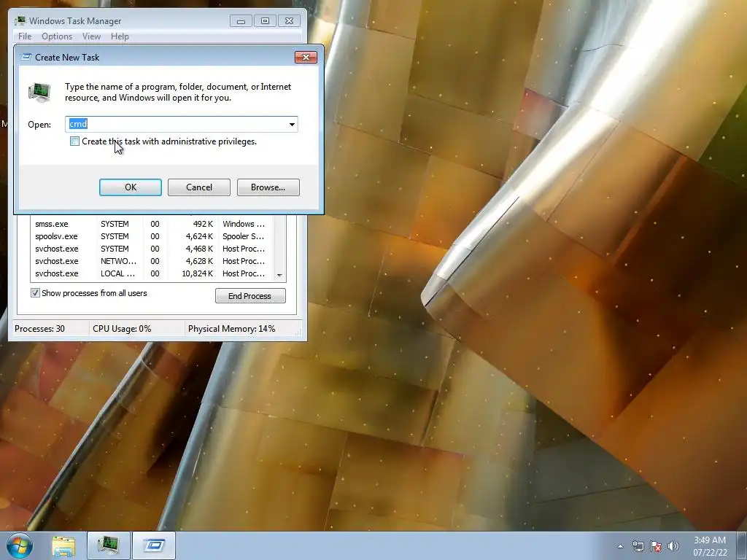
Task: Click Processes: 30 in status bar
Action: pyautogui.click(x=39, y=329)
